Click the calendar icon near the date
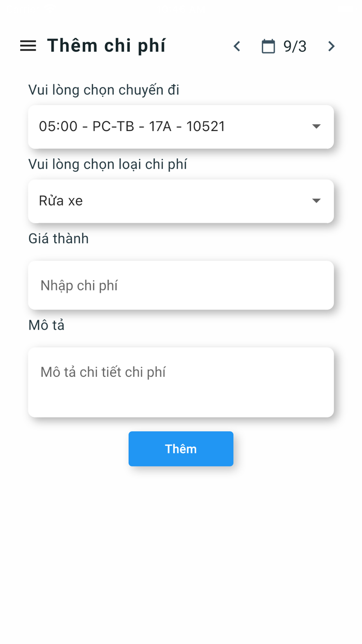 pos(268,46)
